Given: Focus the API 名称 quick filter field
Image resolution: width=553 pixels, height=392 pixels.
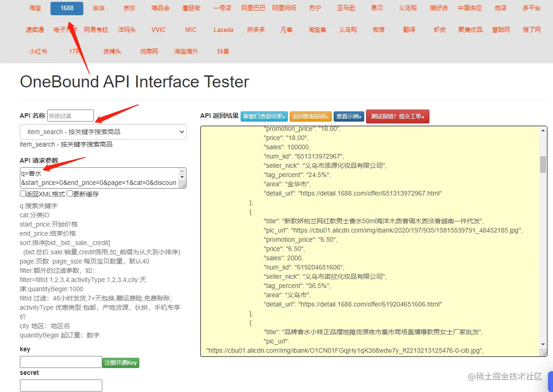Looking at the screenshot, I should coord(70,116).
